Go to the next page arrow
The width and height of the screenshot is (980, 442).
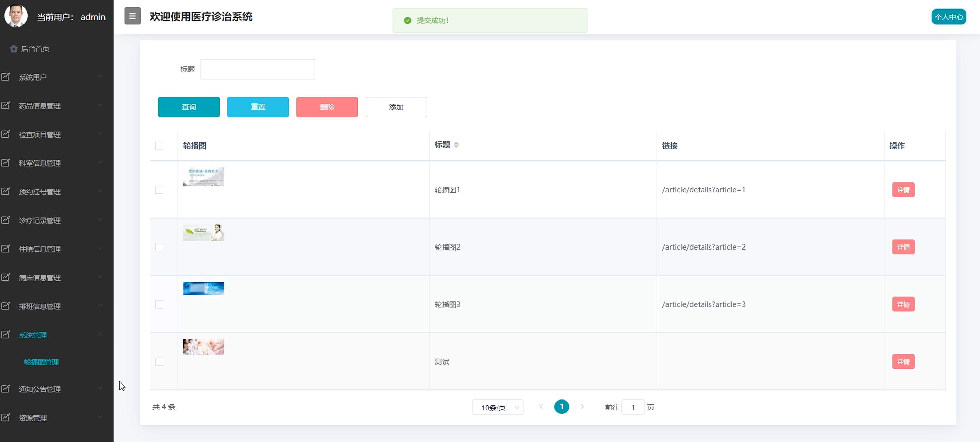pyautogui.click(x=582, y=407)
